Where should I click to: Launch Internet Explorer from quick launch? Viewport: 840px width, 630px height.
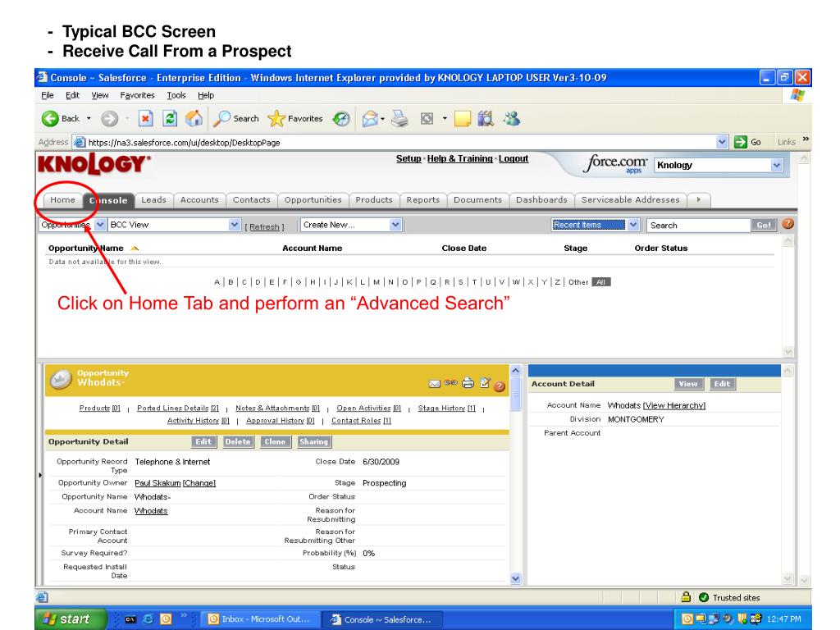point(148,619)
